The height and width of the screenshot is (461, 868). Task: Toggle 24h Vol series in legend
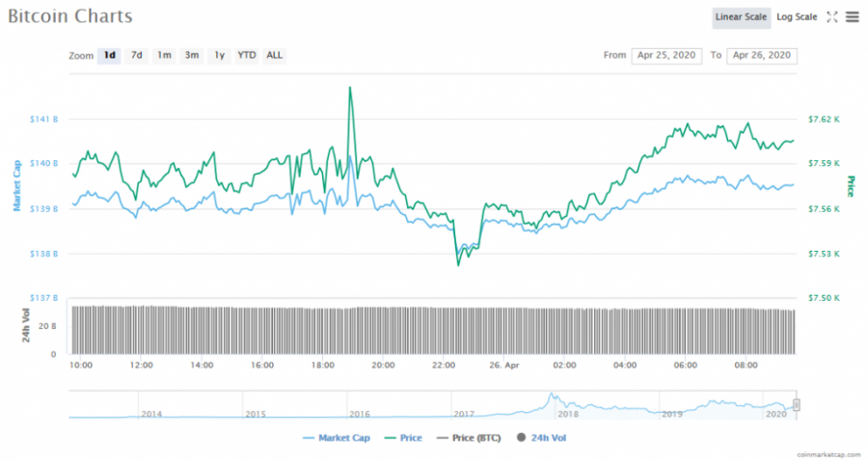[541, 438]
